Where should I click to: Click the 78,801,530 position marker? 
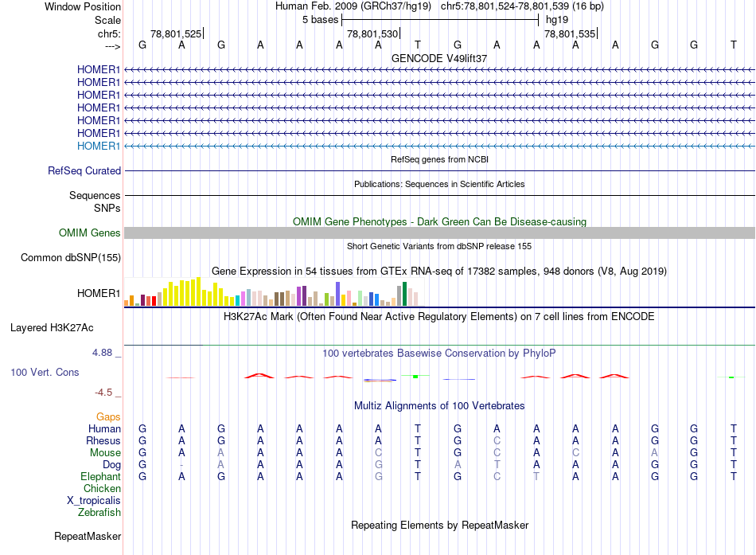point(372,33)
